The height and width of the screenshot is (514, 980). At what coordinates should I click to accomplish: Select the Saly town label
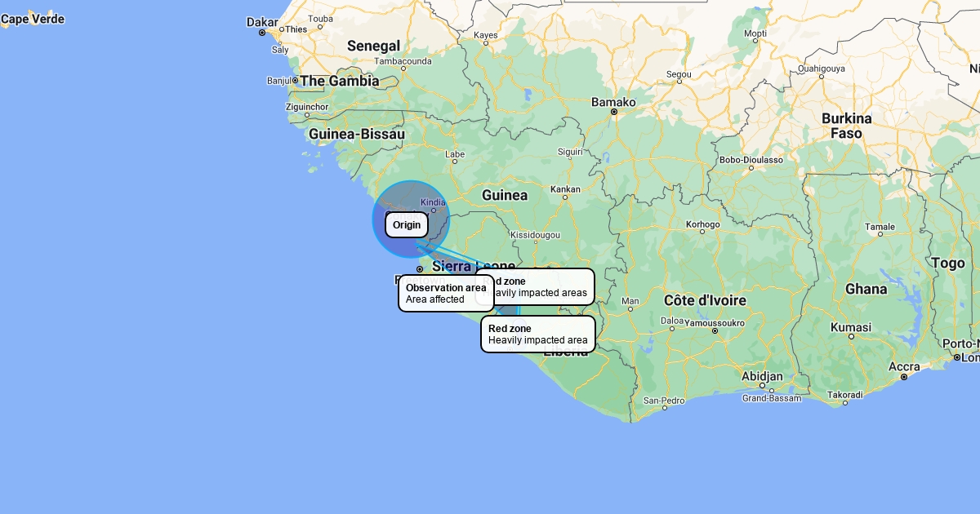pos(280,50)
